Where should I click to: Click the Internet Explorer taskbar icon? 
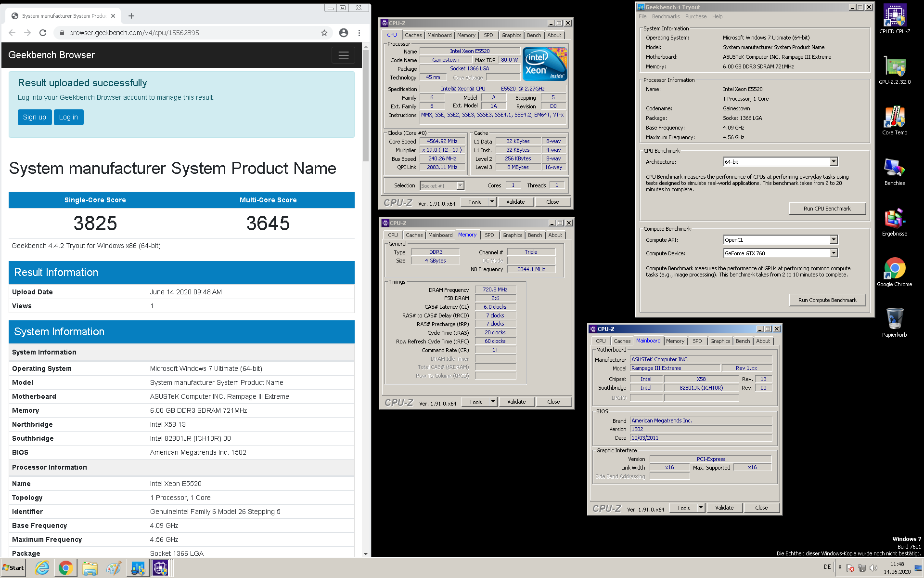point(42,568)
